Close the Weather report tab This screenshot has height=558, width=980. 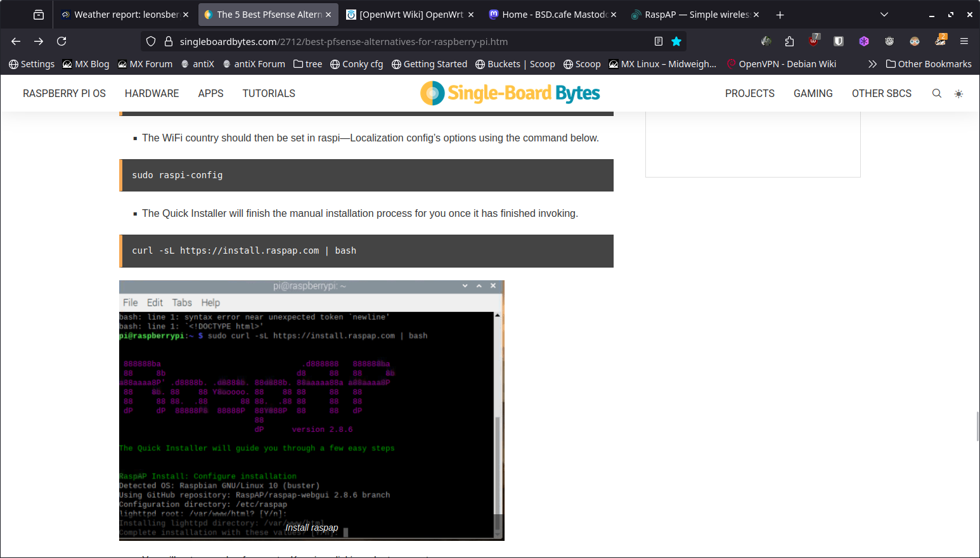tap(186, 15)
